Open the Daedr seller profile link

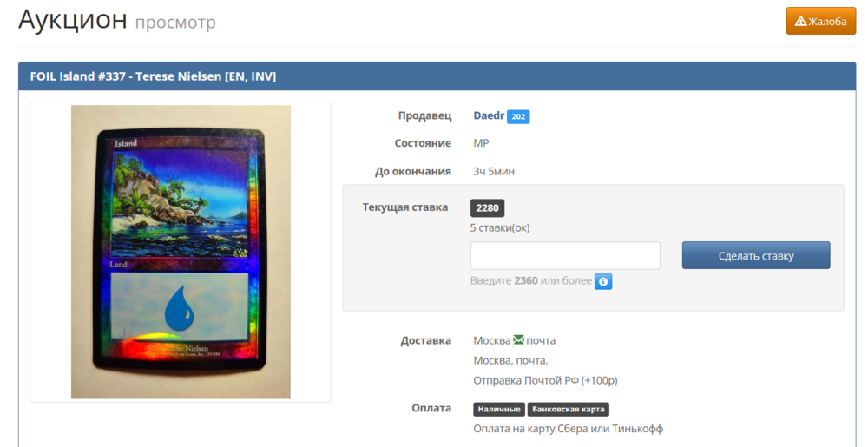tap(489, 115)
